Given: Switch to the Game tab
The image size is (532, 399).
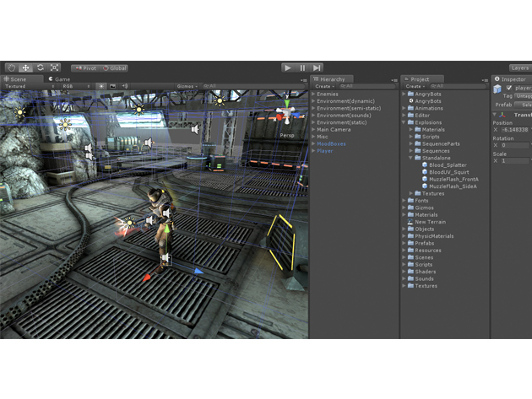Looking at the screenshot, I should (59, 79).
